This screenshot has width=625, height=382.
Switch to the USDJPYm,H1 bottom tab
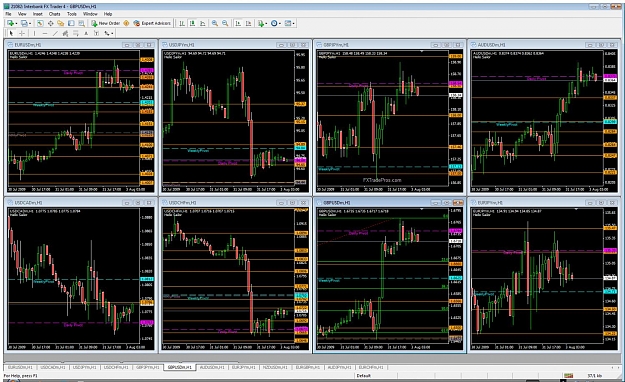point(85,367)
